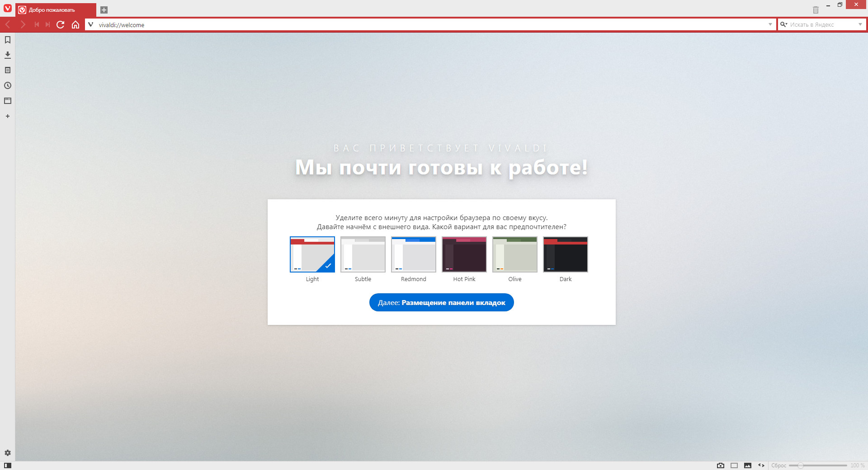Image resolution: width=868 pixels, height=470 pixels.
Task: Open the History panel
Action: tap(8, 85)
